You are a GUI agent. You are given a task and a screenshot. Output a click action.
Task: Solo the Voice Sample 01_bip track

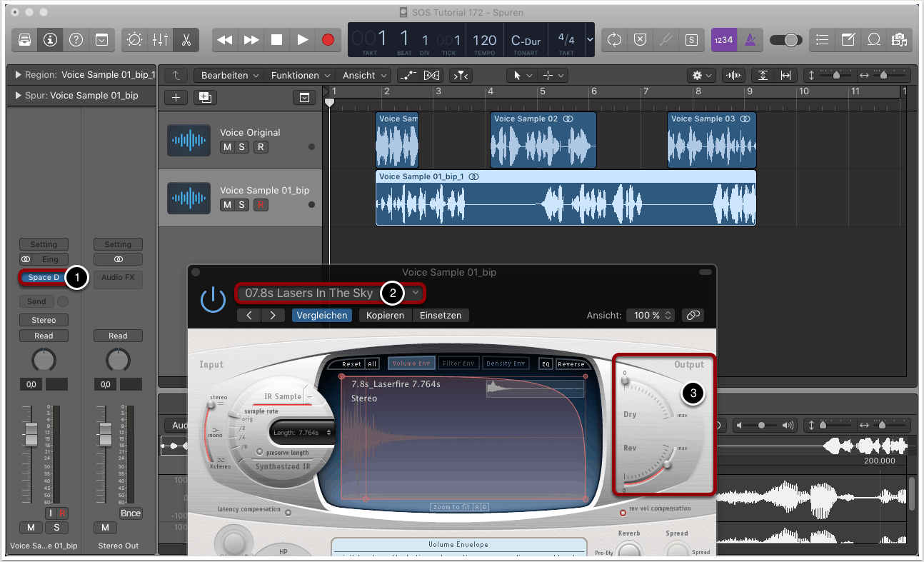coord(243,205)
